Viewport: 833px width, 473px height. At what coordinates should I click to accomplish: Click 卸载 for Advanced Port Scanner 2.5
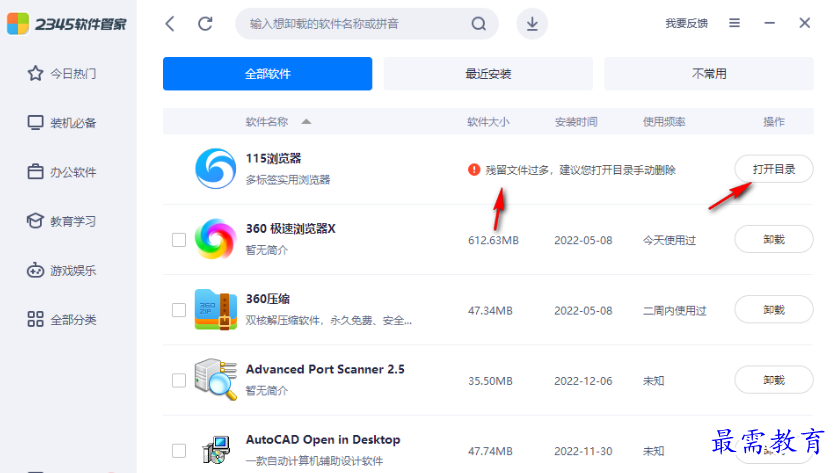pyautogui.click(x=774, y=380)
